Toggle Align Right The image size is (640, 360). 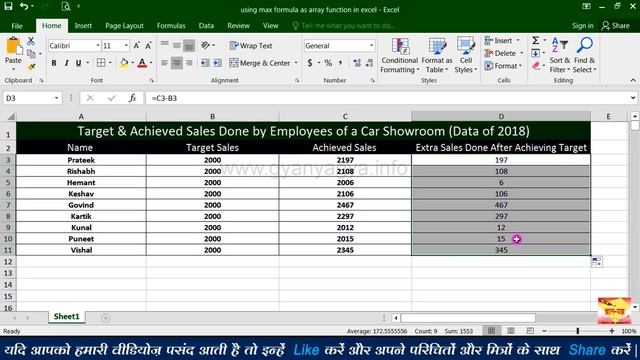189,63
